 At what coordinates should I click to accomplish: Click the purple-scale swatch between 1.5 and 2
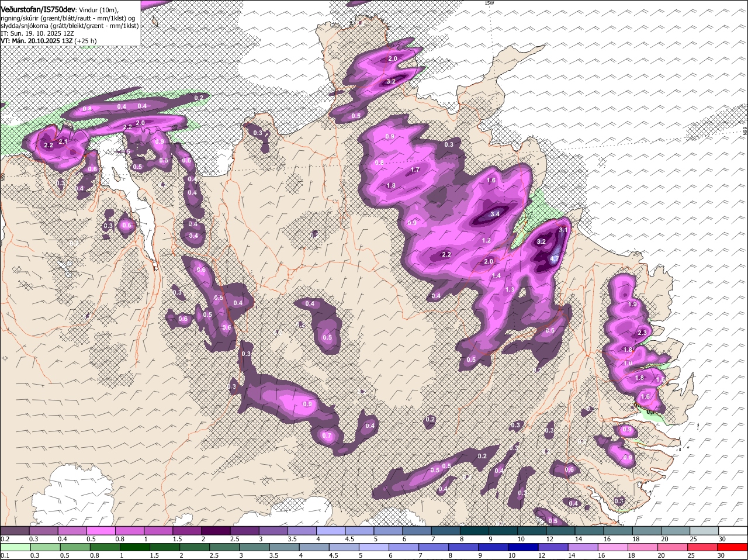188,531
